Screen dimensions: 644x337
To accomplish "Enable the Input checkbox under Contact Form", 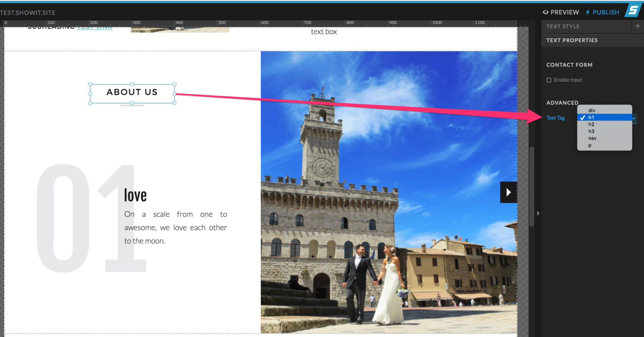I will [x=549, y=80].
